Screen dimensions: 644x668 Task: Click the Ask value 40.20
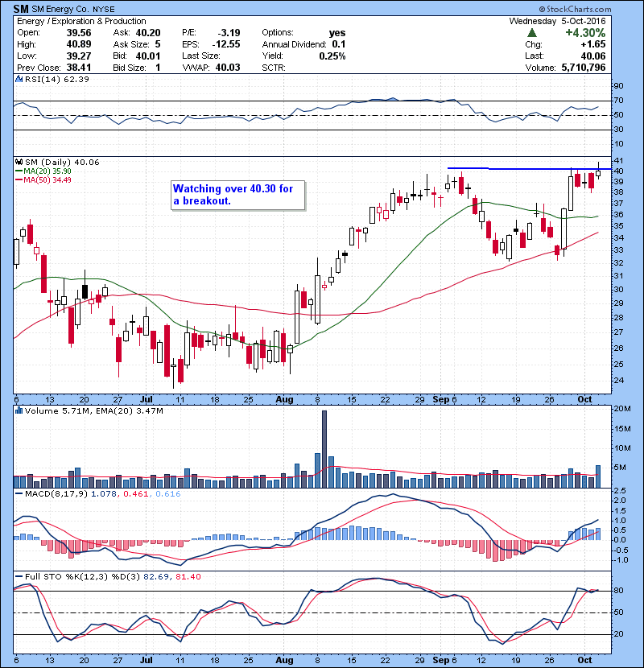tap(148, 33)
